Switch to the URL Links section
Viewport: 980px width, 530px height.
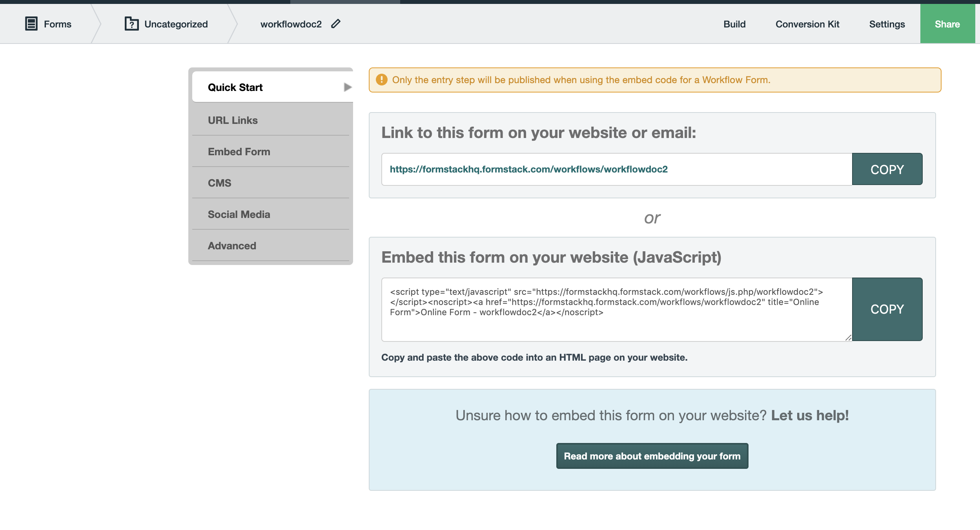(x=233, y=120)
